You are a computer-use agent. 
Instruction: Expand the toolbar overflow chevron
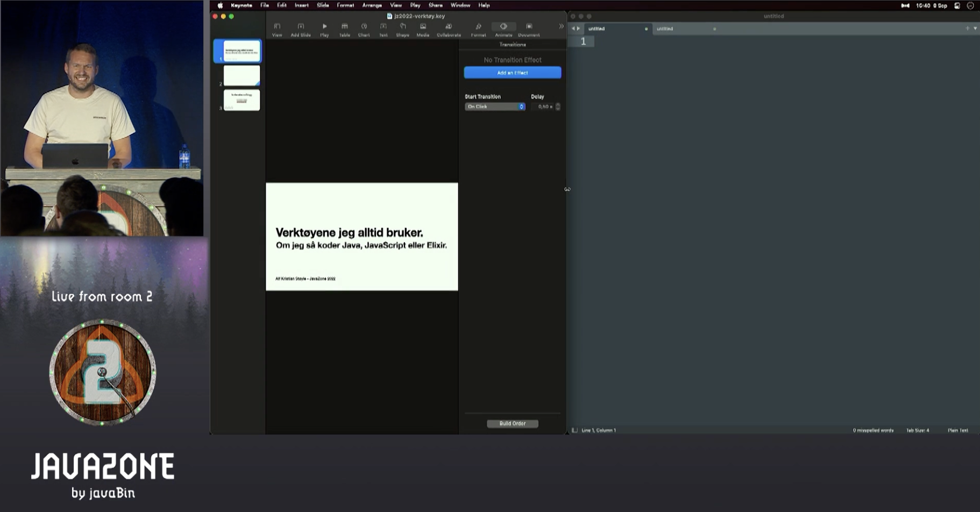click(561, 26)
